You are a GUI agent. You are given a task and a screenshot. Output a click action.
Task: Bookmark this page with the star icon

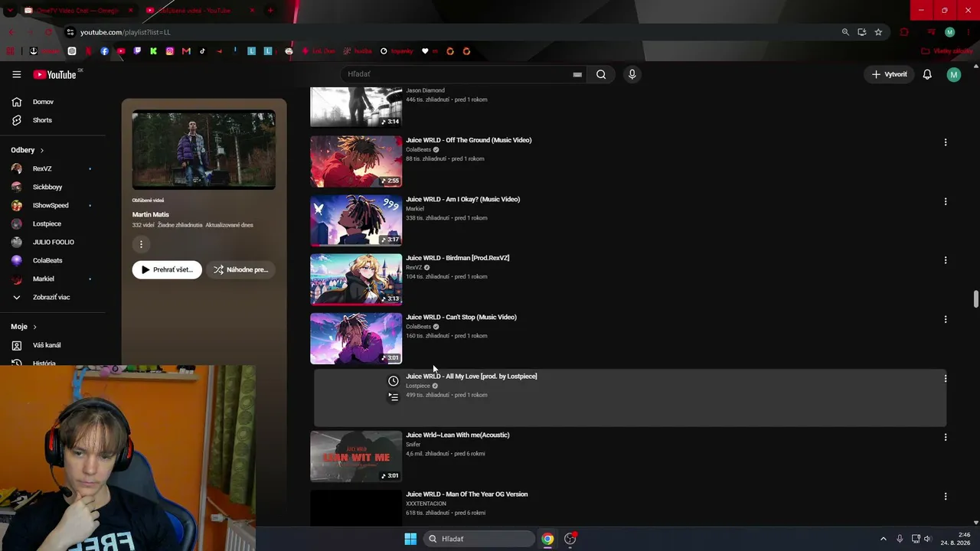tap(878, 32)
